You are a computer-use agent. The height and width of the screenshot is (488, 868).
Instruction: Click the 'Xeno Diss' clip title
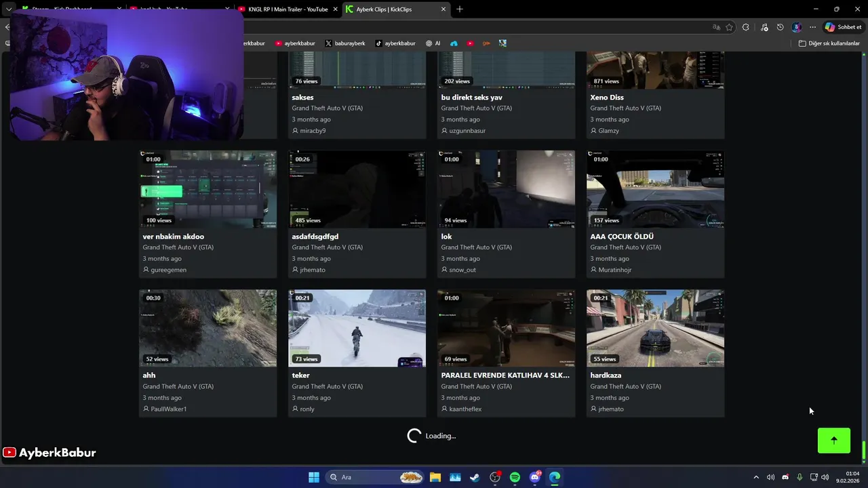pos(607,98)
